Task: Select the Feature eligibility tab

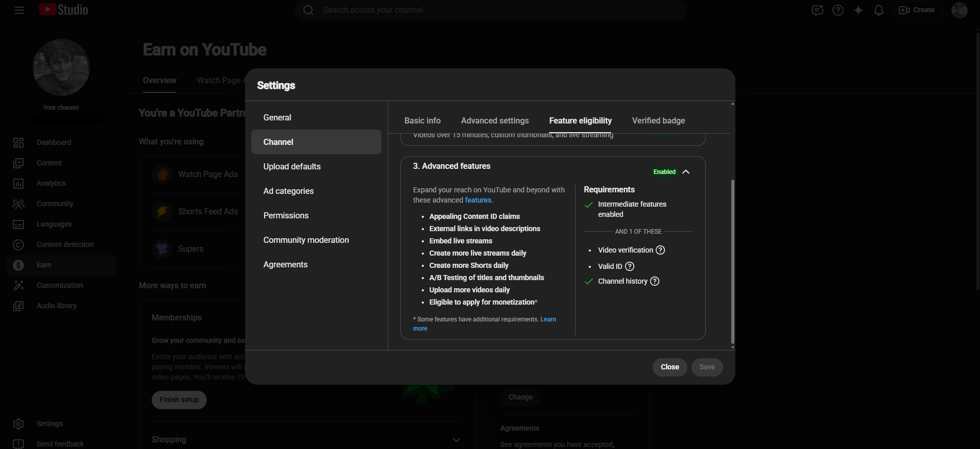Action: click(x=581, y=121)
